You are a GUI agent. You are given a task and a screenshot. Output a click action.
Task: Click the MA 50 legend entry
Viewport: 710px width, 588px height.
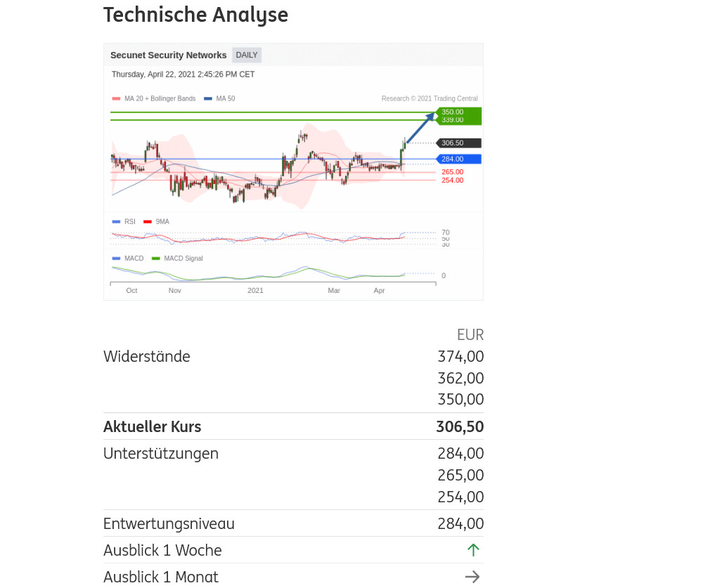click(x=220, y=99)
